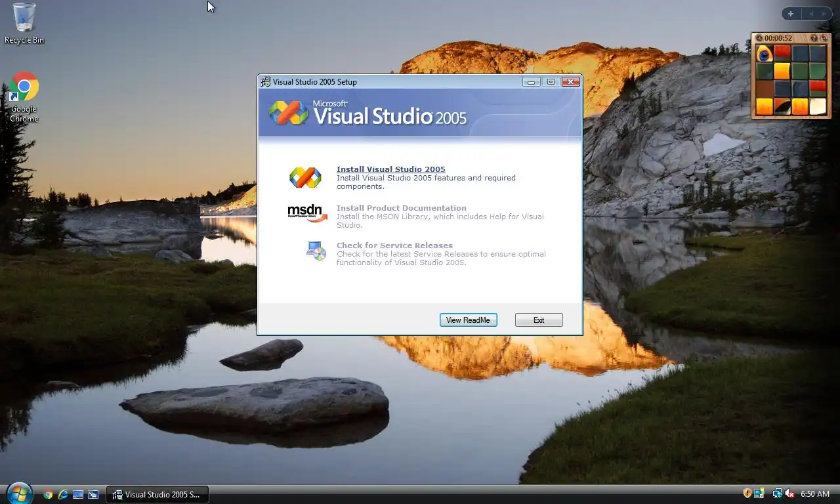Image resolution: width=840 pixels, height=504 pixels.
Task: Click the puzzle gadget timer clock icon
Action: click(x=759, y=39)
